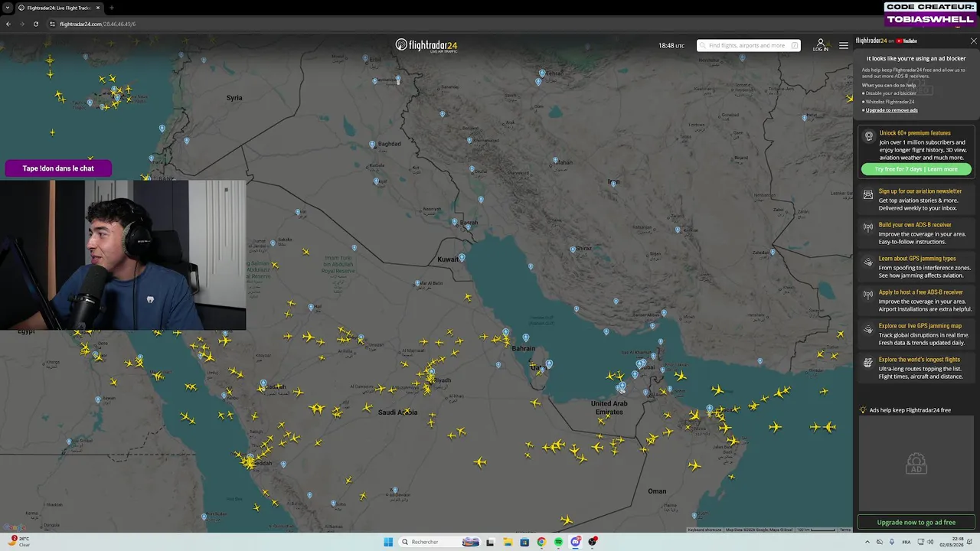
Task: Select the Baghdad airport pin on map
Action: tap(372, 144)
